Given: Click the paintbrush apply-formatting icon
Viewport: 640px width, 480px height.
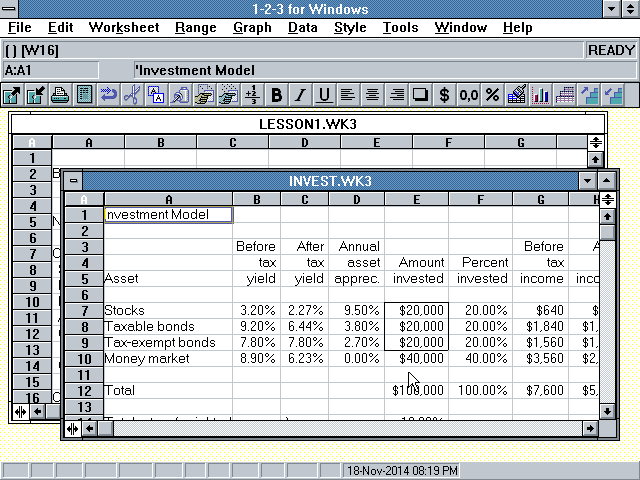Looking at the screenshot, I should 516,95.
